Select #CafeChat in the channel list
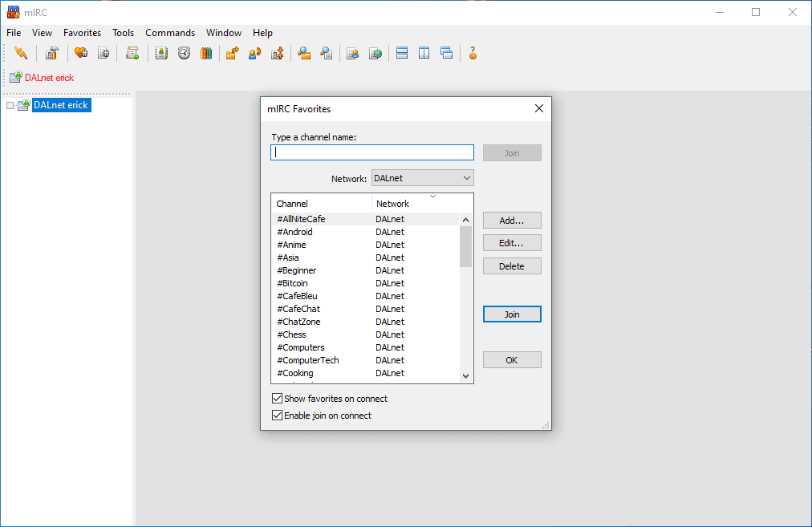This screenshot has height=527, width=812. click(x=366, y=309)
